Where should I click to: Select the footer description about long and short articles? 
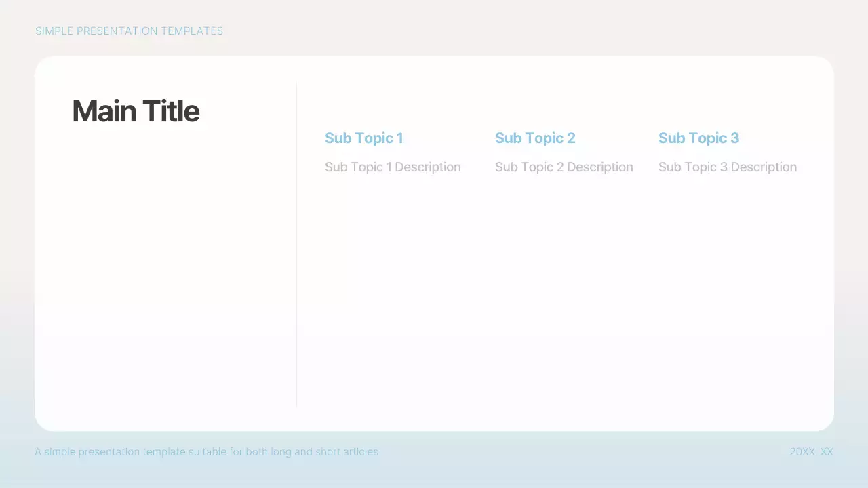[x=207, y=451]
